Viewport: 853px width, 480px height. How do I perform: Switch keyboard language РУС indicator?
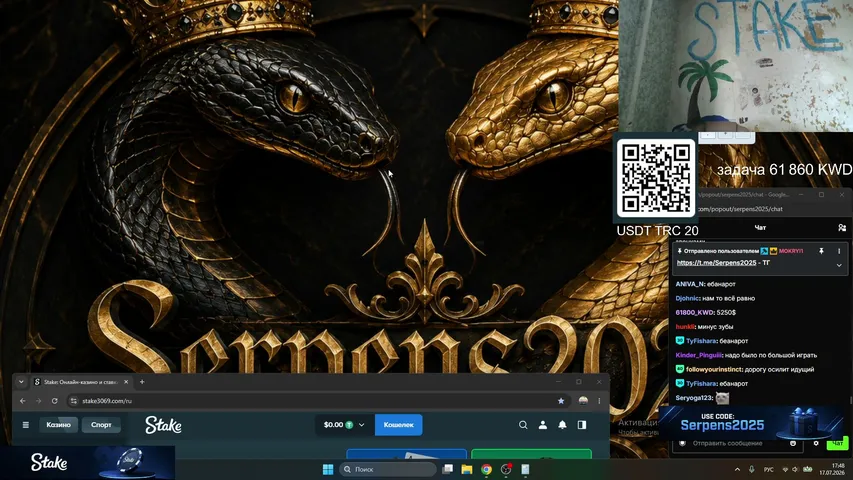[x=768, y=469]
